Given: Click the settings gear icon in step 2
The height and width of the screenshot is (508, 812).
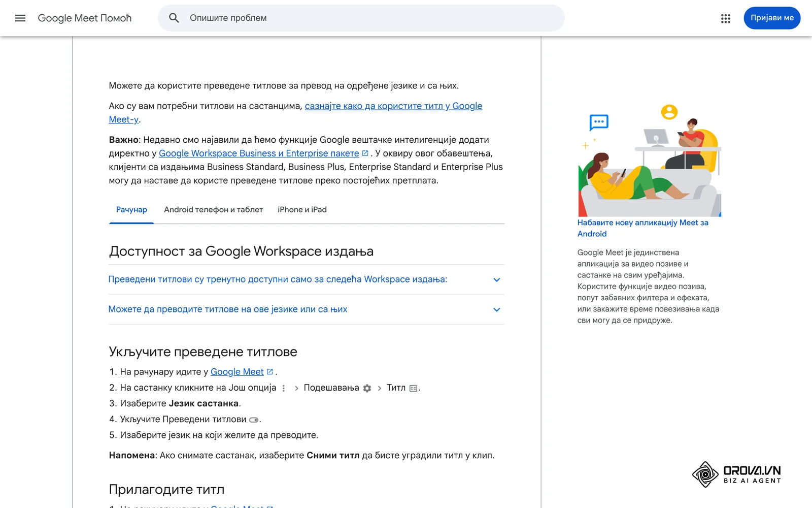Looking at the screenshot, I should [367, 388].
